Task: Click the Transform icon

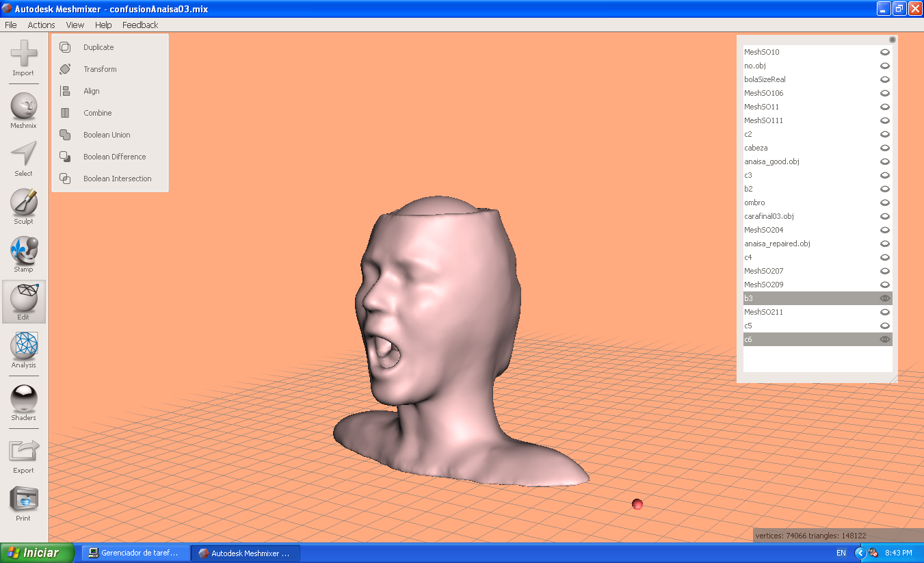Action: (x=65, y=69)
